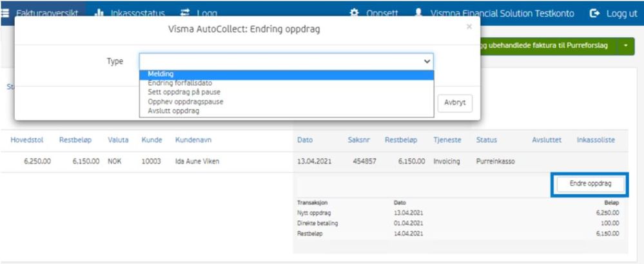The image size is (644, 264).
Task: Choose Sett oppdrag på pause option
Action: click(286, 92)
